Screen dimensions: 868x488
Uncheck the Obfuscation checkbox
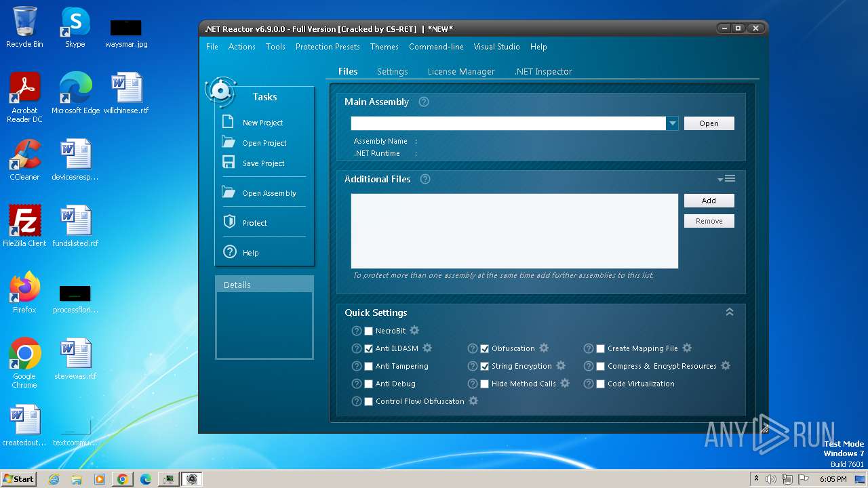(x=485, y=348)
